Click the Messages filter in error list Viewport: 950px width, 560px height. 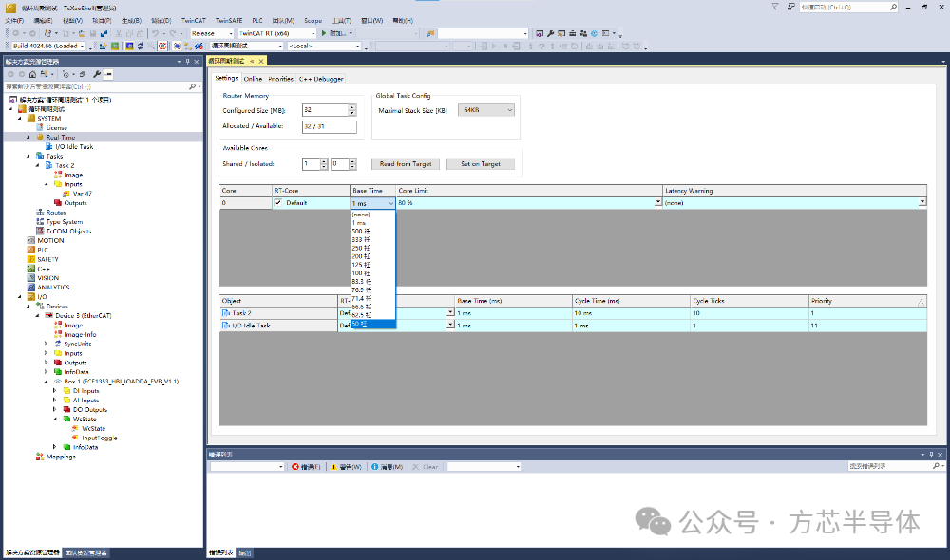[x=388, y=467]
